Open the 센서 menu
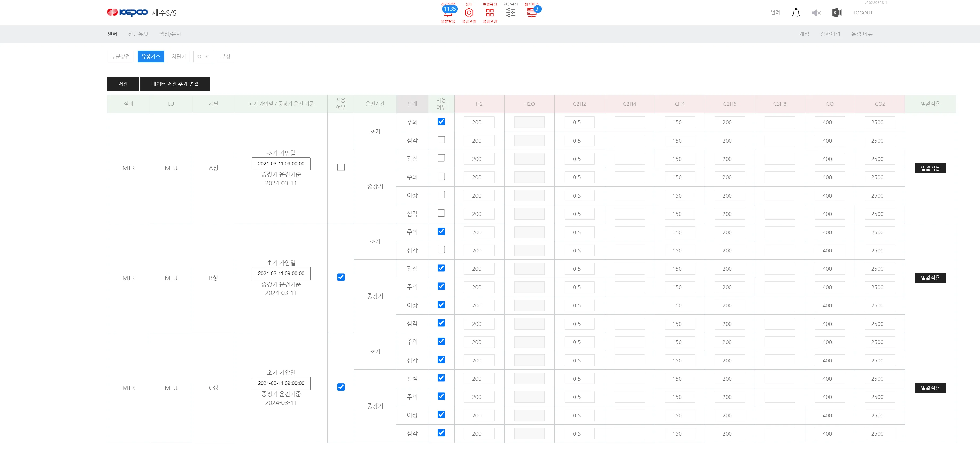980x457 pixels. [112, 34]
